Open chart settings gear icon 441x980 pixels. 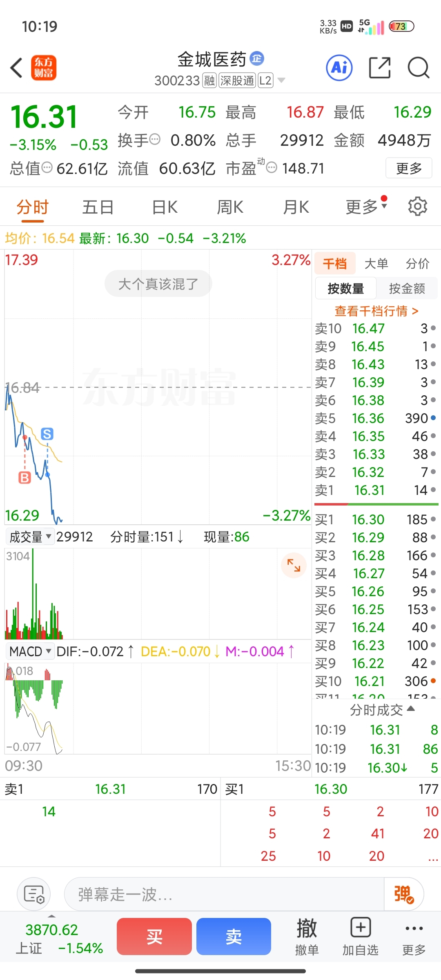click(x=417, y=206)
